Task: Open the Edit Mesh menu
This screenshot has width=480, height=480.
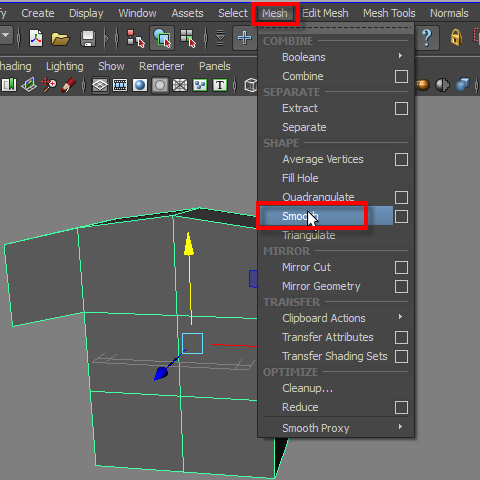Action: (x=325, y=13)
